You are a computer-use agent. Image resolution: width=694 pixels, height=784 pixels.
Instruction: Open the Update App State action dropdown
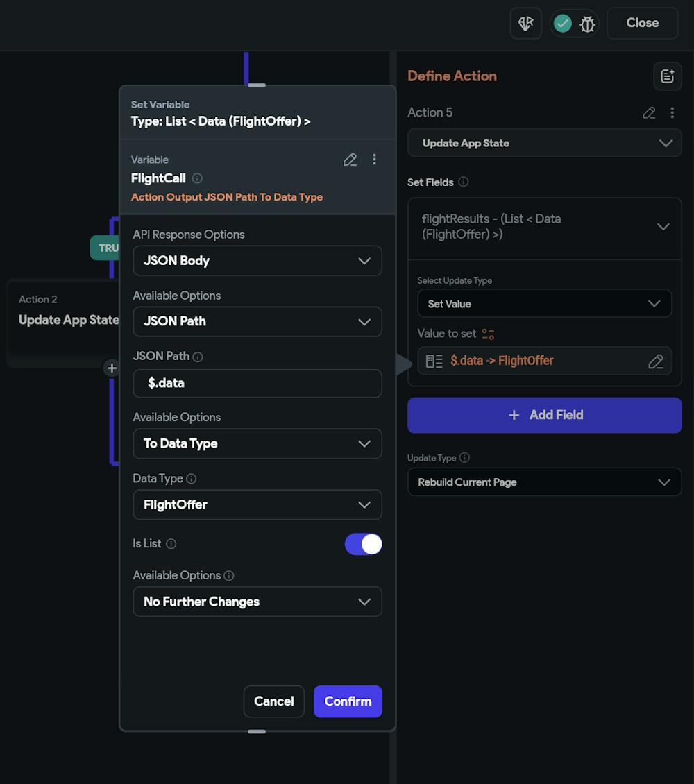544,143
